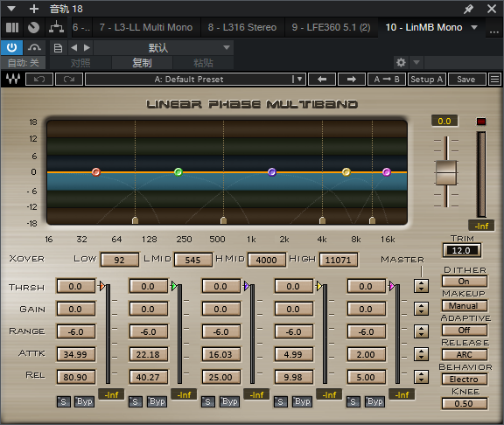Go to next host preset arrow
The width and height of the screenshot is (504, 425).
pos(87,48)
